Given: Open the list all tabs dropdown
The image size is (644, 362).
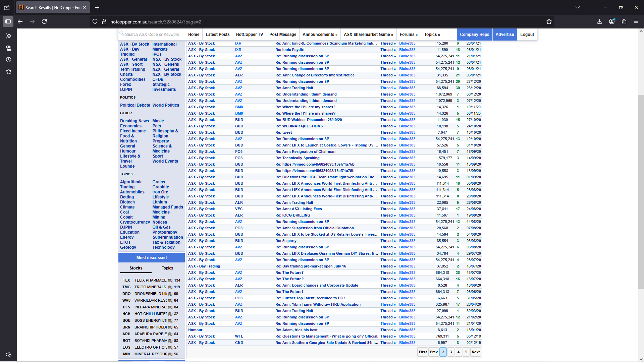Looking at the screenshot, I should 578,7.
